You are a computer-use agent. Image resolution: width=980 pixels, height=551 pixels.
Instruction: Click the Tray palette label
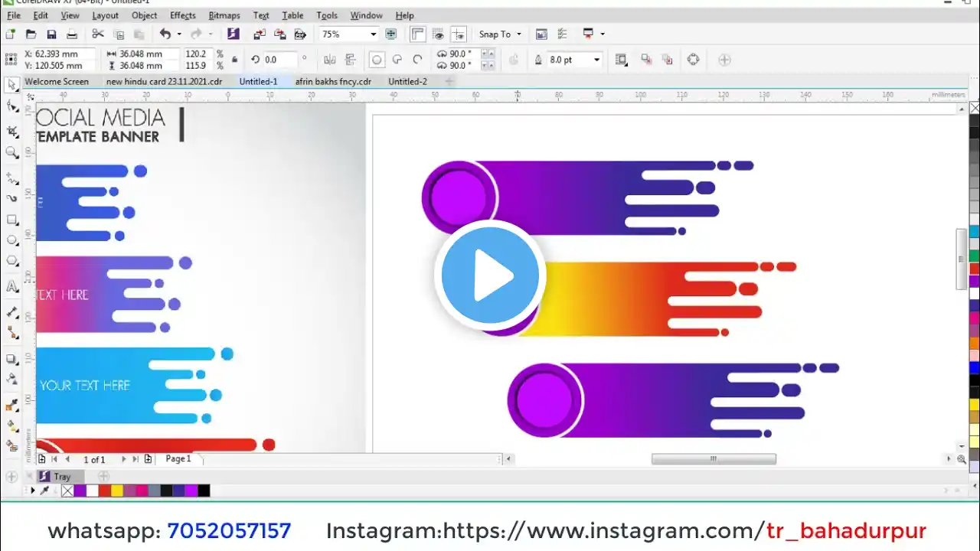(61, 477)
